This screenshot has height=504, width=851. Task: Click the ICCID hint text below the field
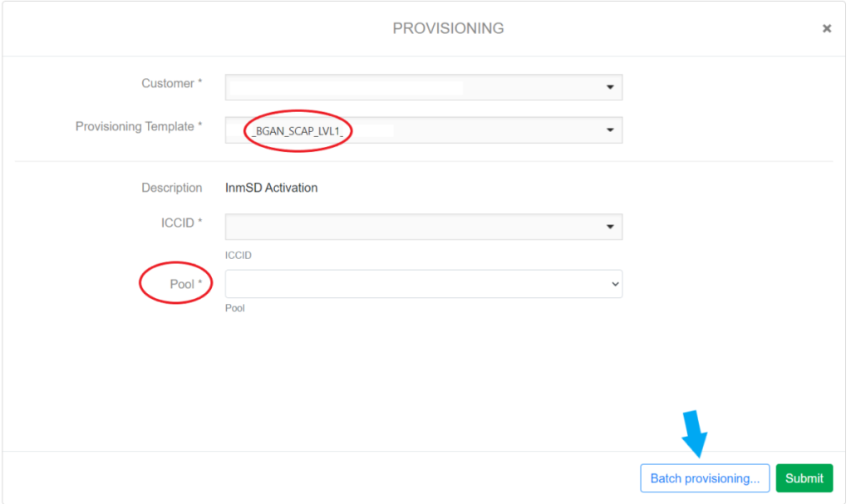coord(239,256)
